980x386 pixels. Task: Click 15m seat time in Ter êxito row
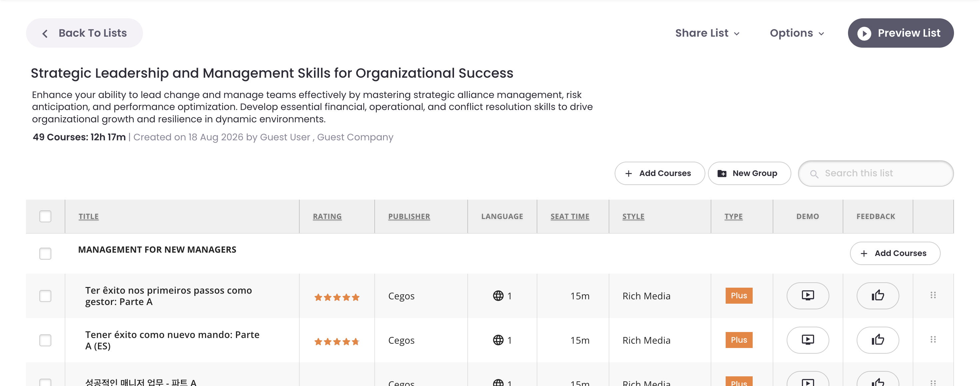(580, 296)
